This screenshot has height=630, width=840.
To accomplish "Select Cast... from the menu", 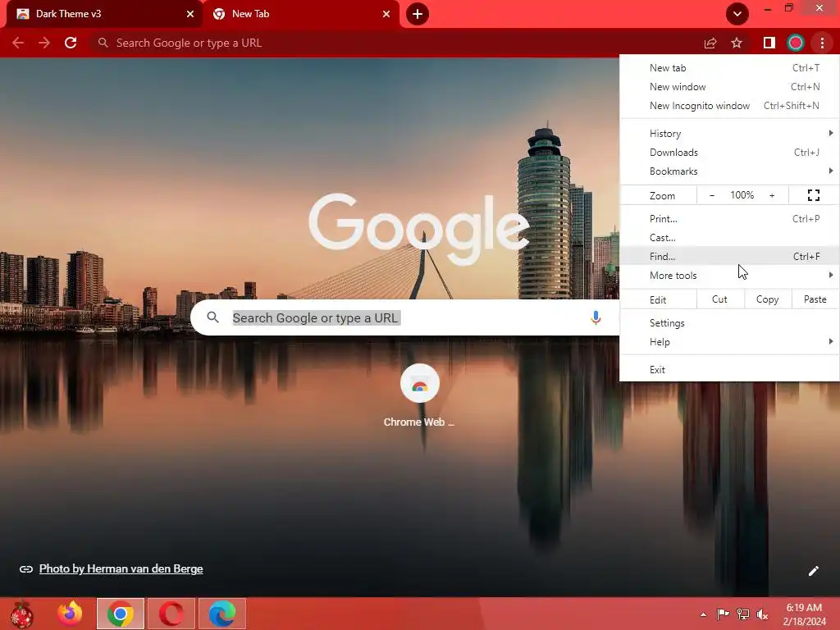I will pyautogui.click(x=729, y=237).
